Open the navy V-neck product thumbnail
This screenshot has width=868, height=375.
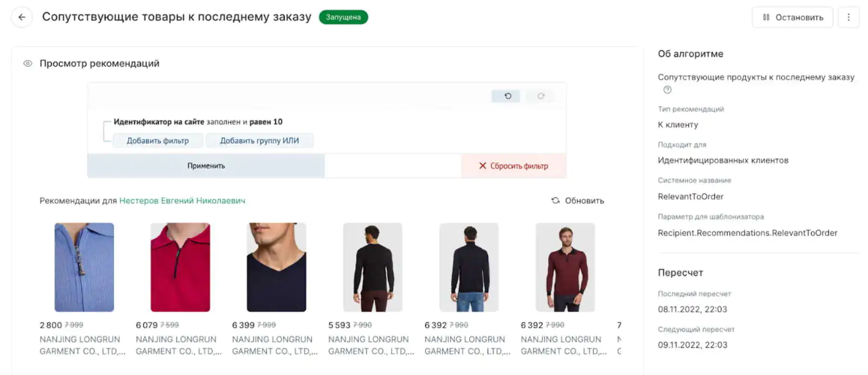tap(276, 267)
